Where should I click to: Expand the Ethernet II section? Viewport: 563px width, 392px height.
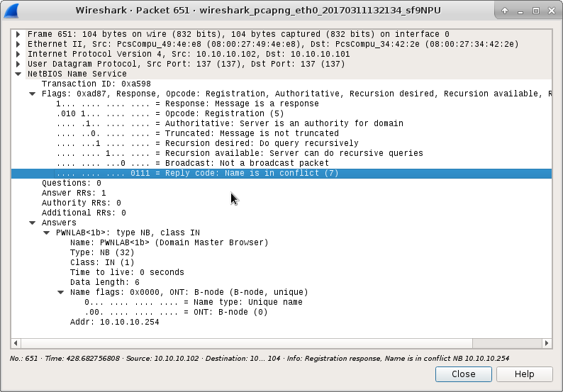pyautogui.click(x=18, y=44)
